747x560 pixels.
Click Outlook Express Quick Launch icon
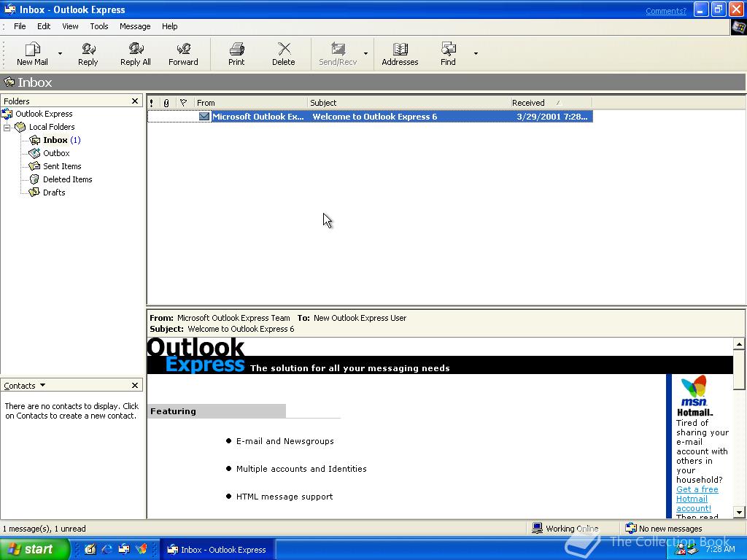124,550
